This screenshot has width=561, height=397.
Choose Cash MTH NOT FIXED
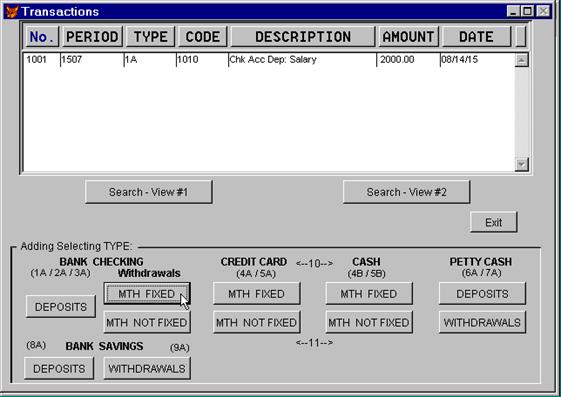[x=369, y=322]
